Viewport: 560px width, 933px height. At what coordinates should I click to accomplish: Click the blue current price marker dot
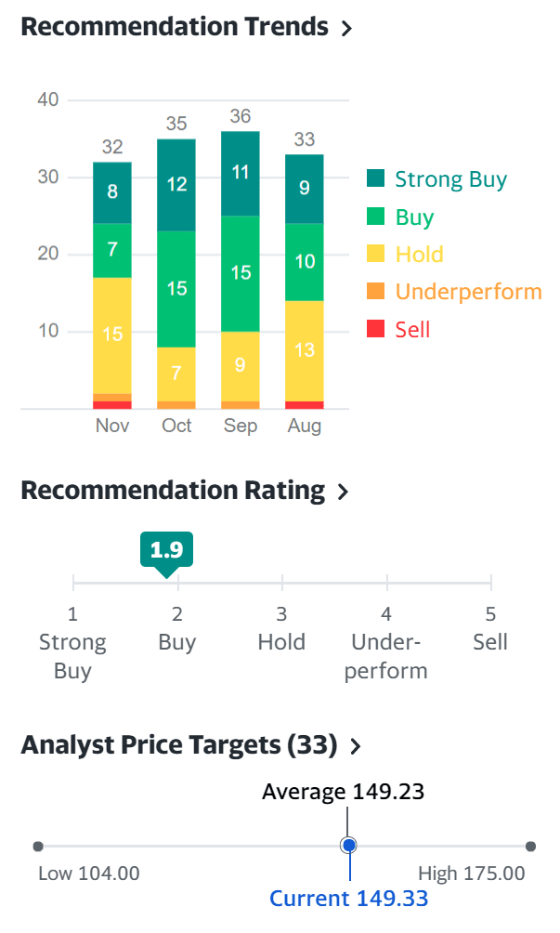[x=349, y=846]
